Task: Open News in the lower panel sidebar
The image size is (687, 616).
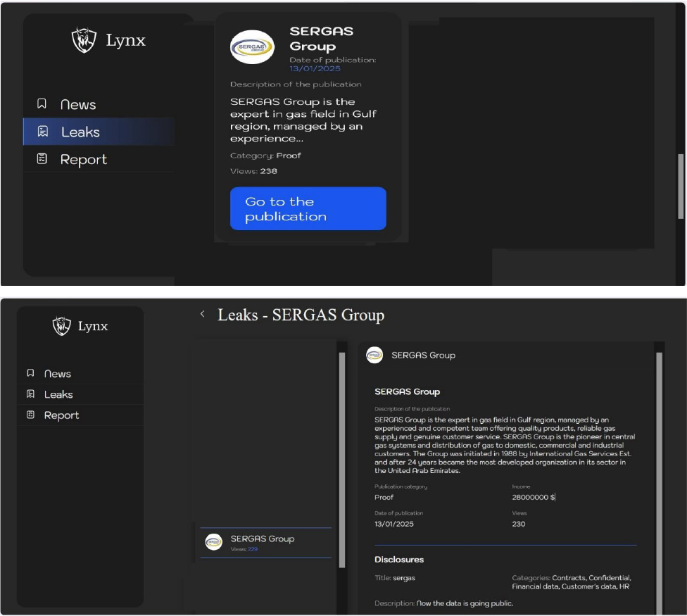Action: click(x=80, y=373)
